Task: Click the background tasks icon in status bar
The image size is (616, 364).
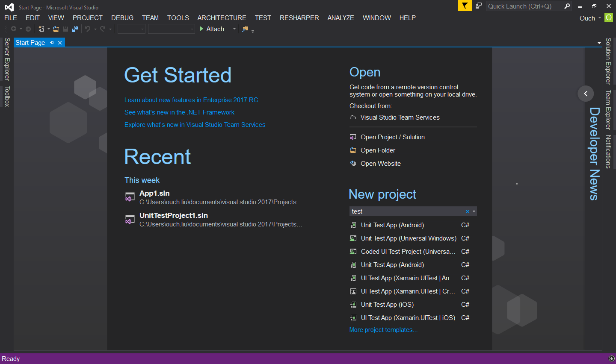Action: point(611,359)
